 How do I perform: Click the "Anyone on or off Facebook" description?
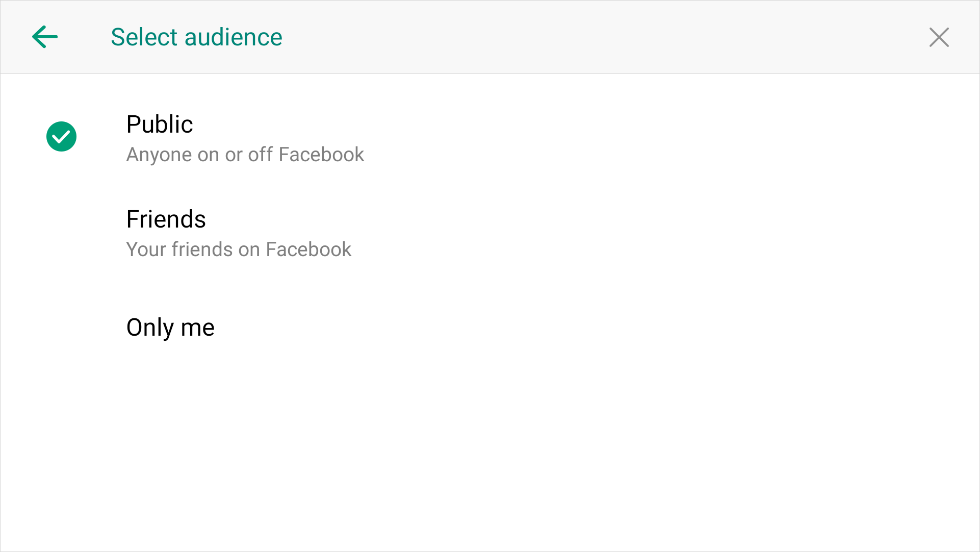coord(245,155)
